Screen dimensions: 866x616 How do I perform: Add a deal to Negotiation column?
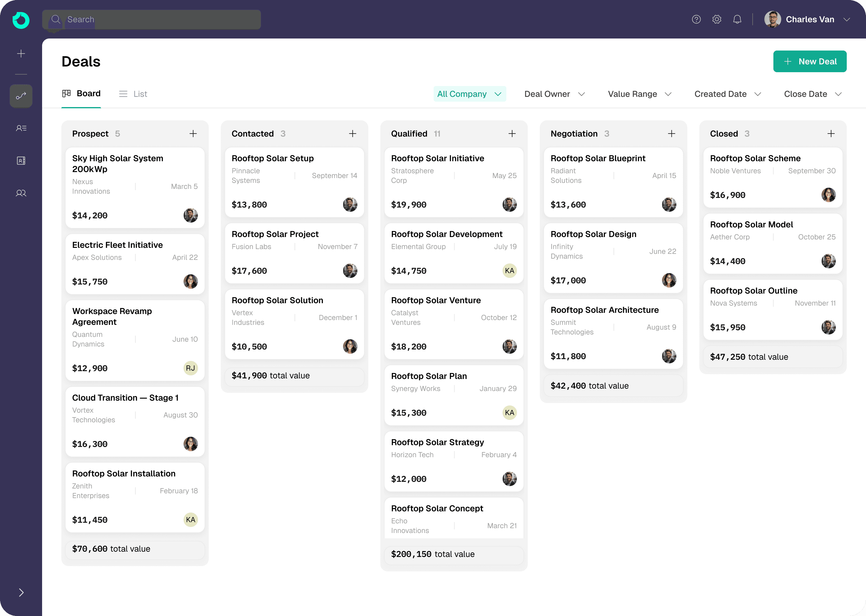671,134
